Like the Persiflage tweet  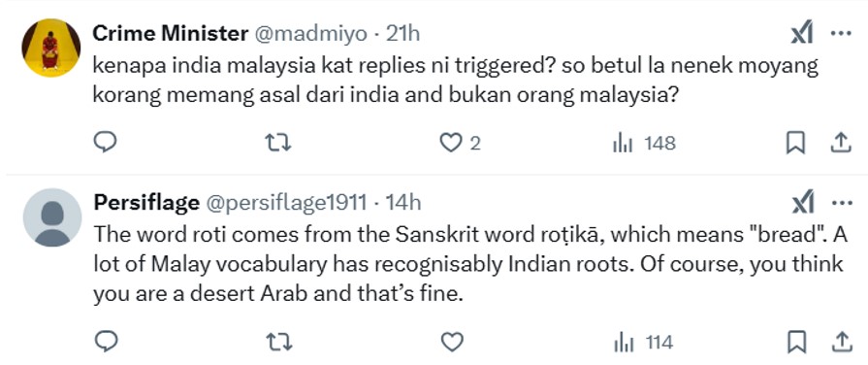pyautogui.click(x=451, y=343)
